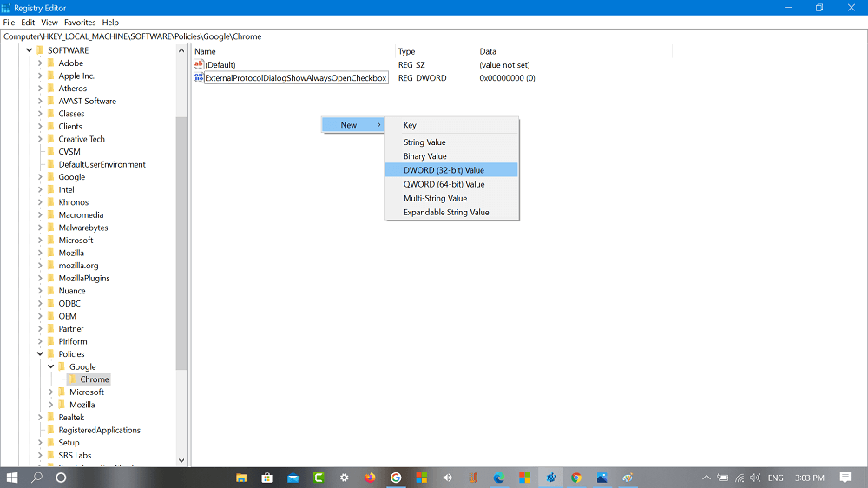868x488 pixels.
Task: Open the Edit menu
Action: point(28,23)
